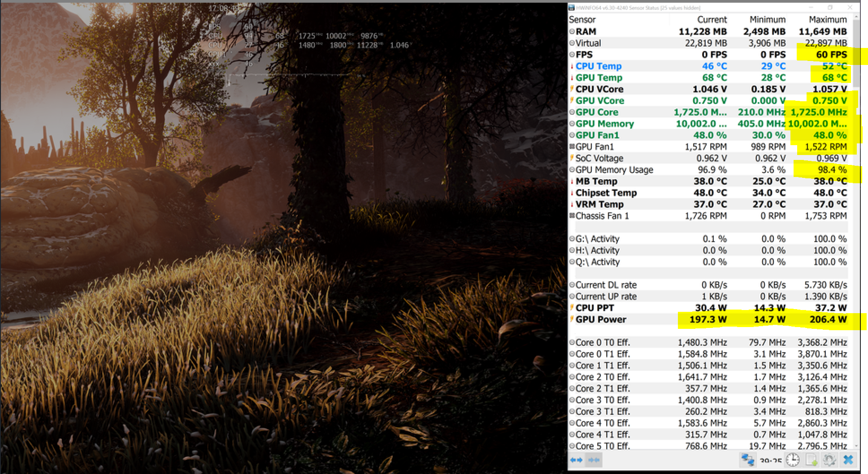Click the 1,726 RPM Chassis Fan 1 value
Viewport: 868px width, 474px height.
706,216
